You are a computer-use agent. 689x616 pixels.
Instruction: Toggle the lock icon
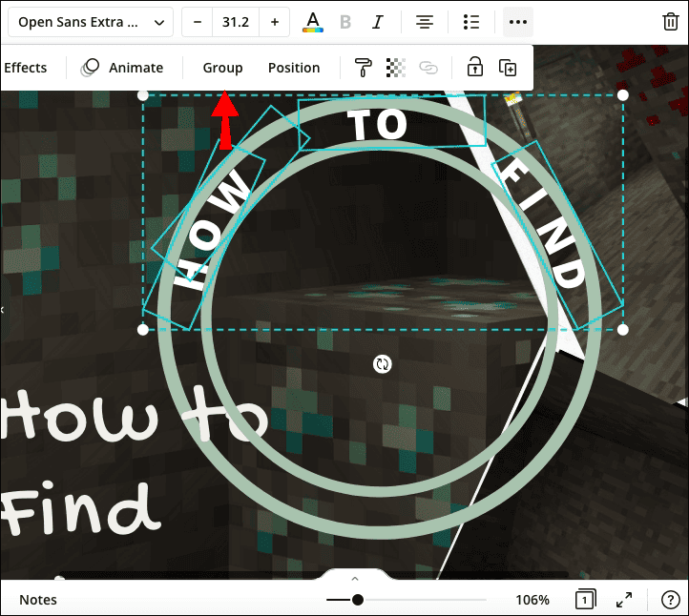pyautogui.click(x=474, y=68)
